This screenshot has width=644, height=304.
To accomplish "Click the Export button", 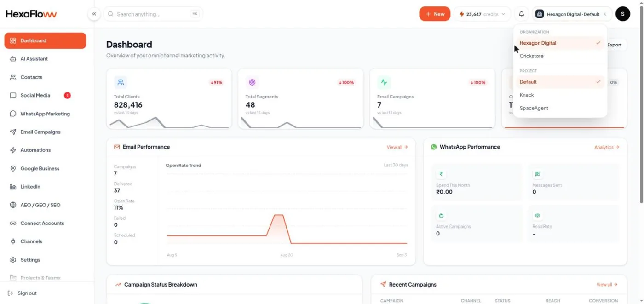I will click(x=614, y=45).
